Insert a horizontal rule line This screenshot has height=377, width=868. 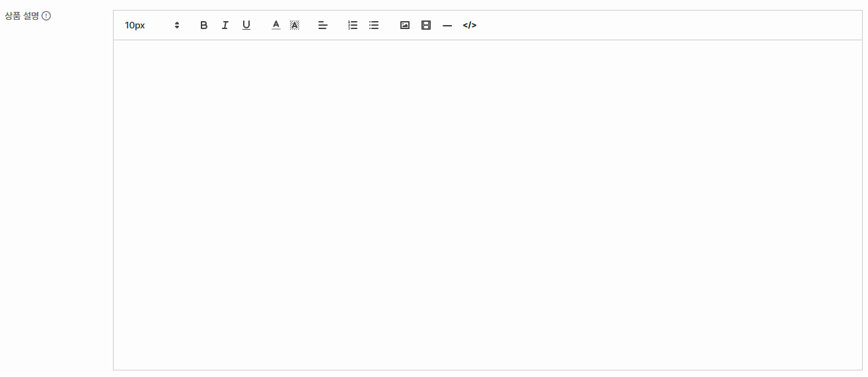pyautogui.click(x=447, y=25)
